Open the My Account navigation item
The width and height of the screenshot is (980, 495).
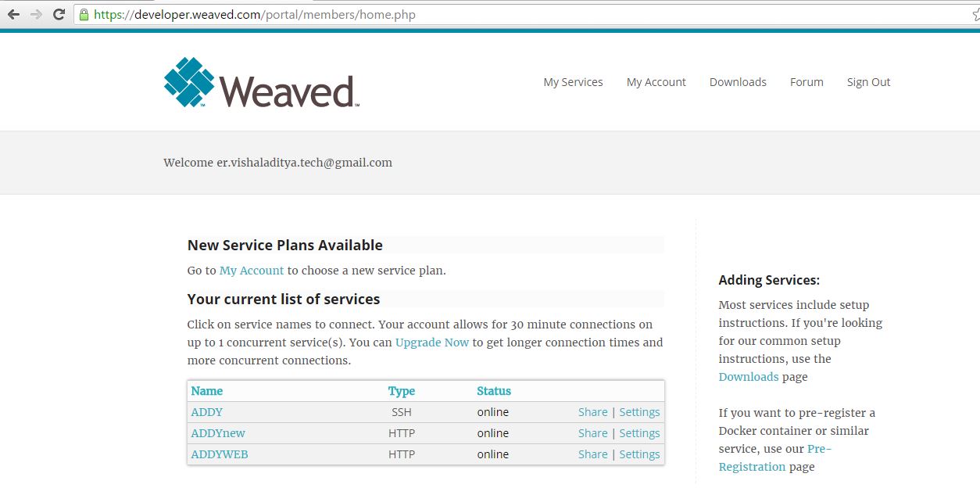656,81
